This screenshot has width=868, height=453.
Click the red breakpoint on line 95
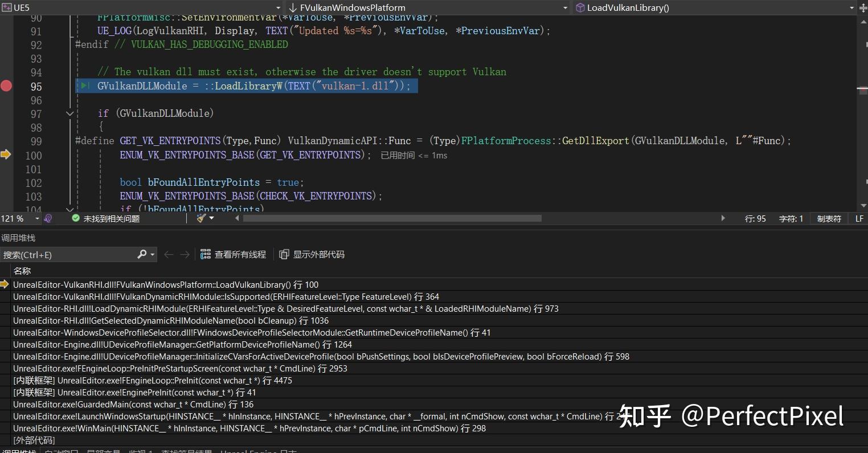(6, 85)
